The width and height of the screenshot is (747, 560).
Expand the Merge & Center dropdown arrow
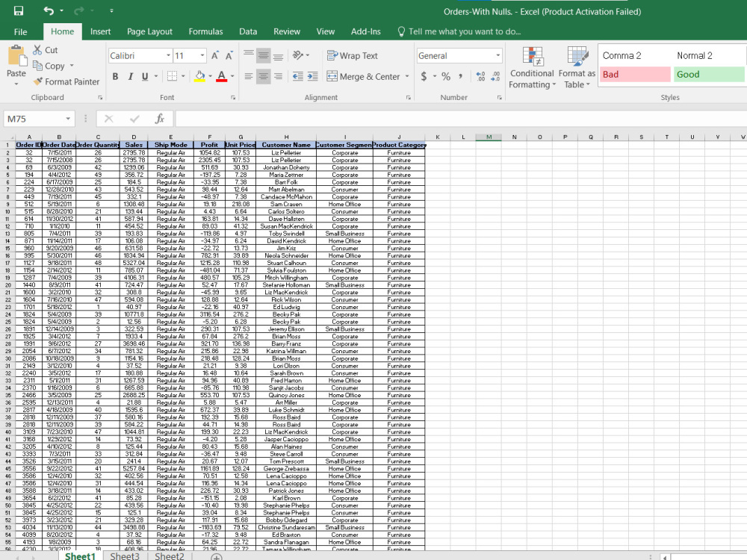coord(407,76)
